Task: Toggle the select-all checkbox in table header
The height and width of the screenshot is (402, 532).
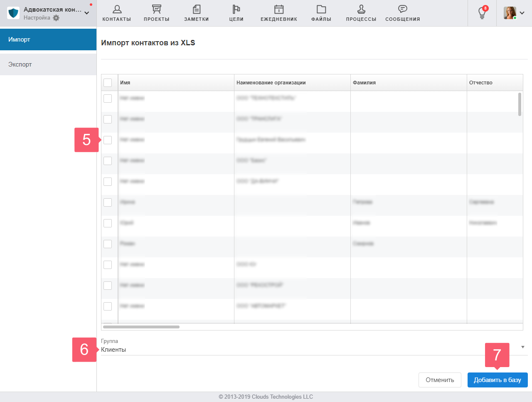Action: click(108, 83)
